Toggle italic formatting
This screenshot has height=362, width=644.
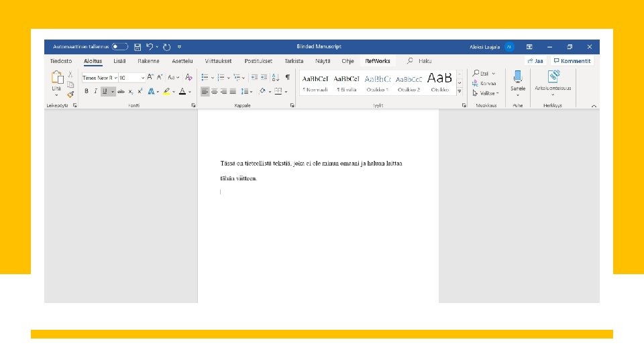point(95,92)
